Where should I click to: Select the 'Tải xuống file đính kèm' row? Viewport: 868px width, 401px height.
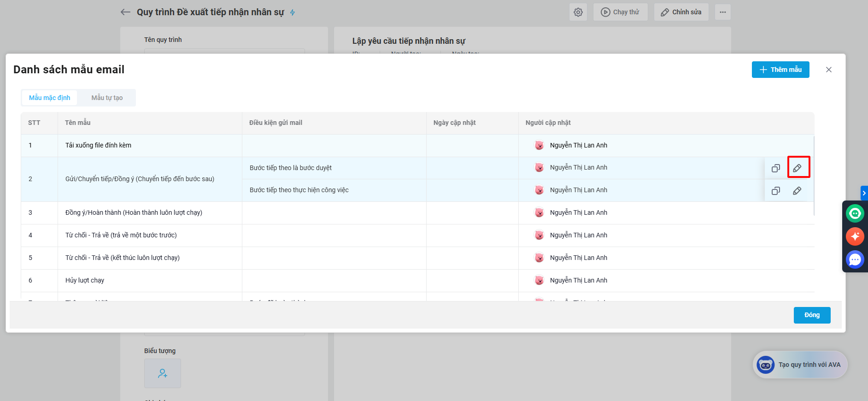[x=417, y=146]
